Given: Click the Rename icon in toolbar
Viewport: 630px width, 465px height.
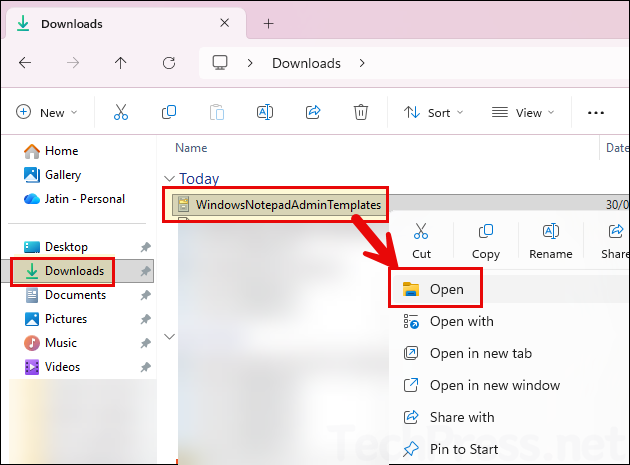Looking at the screenshot, I should 265,113.
